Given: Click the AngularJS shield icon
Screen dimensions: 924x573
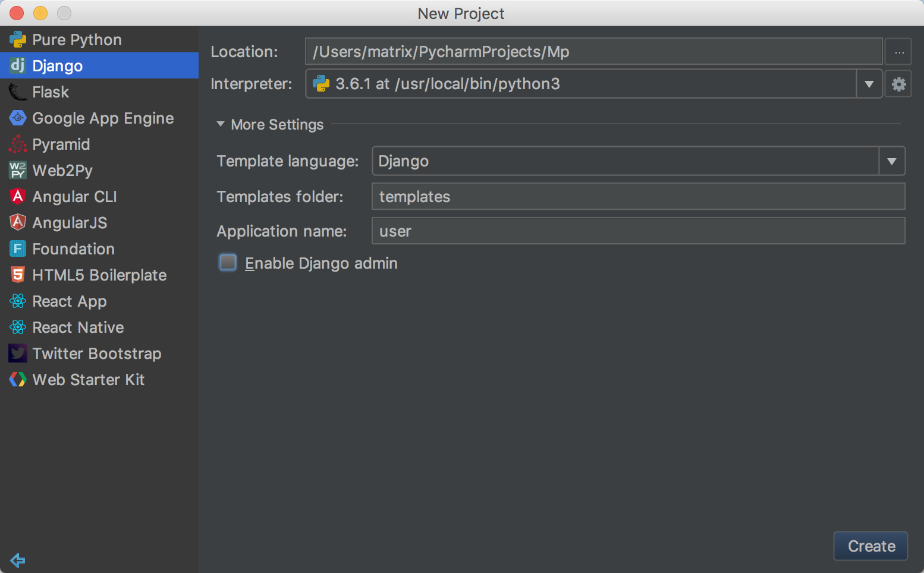Looking at the screenshot, I should pyautogui.click(x=18, y=222).
